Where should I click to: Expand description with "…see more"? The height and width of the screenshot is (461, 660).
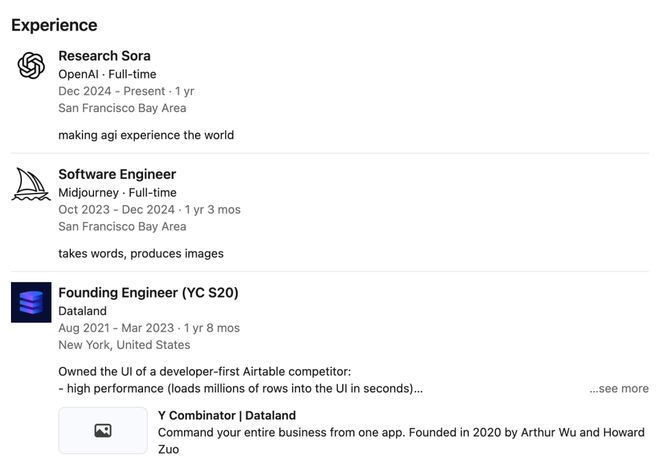click(618, 388)
